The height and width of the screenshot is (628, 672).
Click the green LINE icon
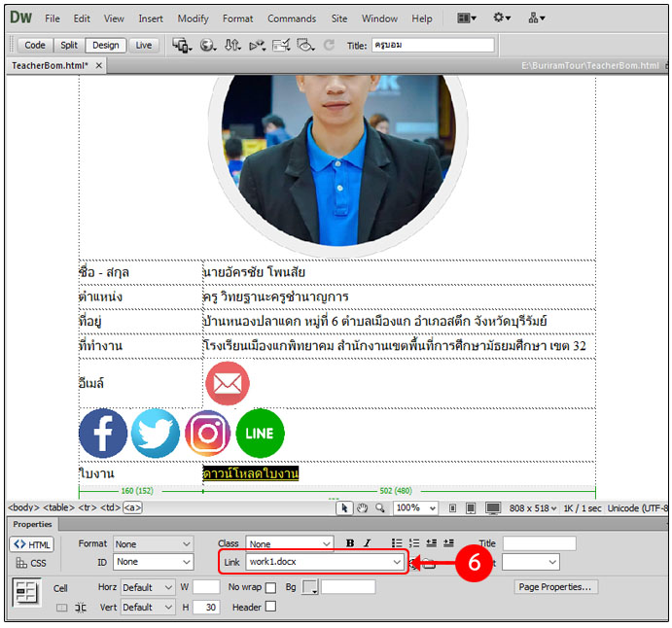pyautogui.click(x=260, y=434)
